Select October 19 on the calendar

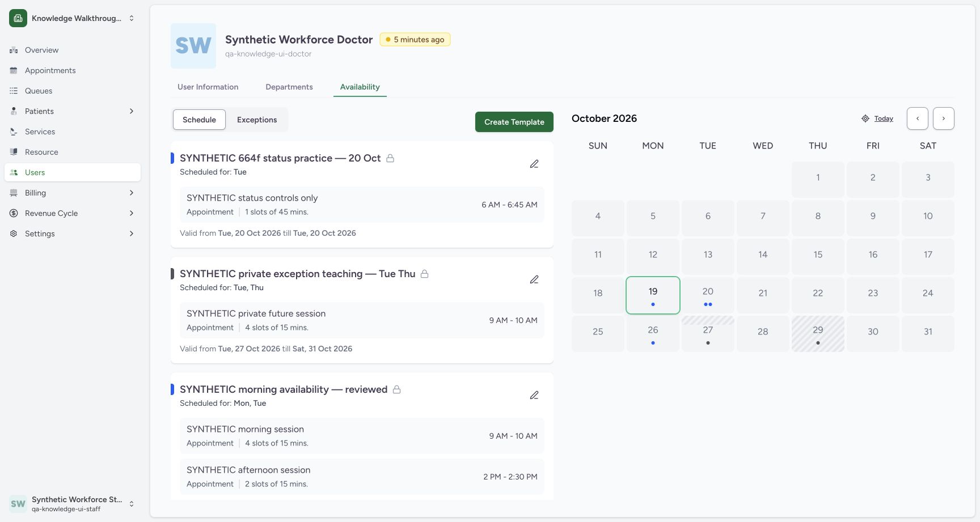pos(653,295)
